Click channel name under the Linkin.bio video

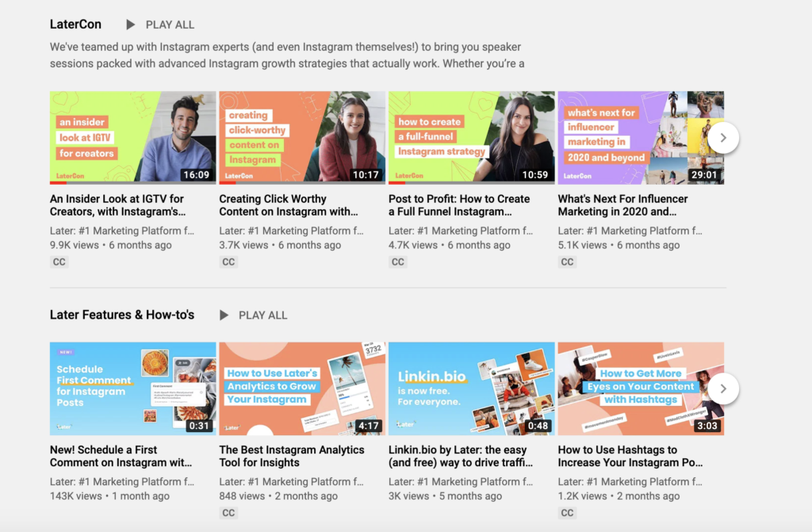tap(461, 482)
